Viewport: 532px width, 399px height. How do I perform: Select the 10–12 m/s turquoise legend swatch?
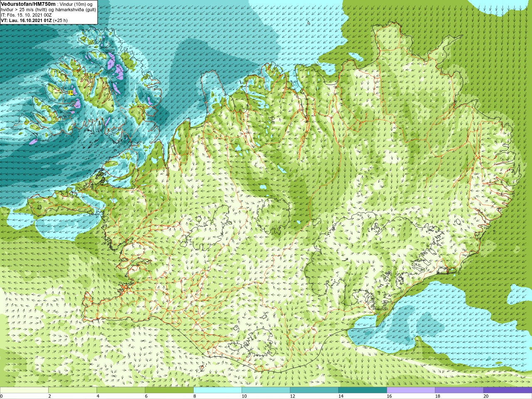(266, 390)
